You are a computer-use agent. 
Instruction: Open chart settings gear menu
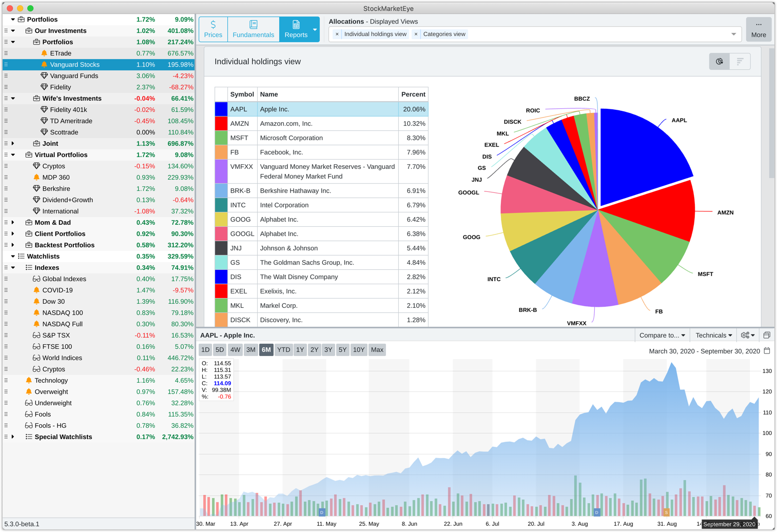[748, 335]
